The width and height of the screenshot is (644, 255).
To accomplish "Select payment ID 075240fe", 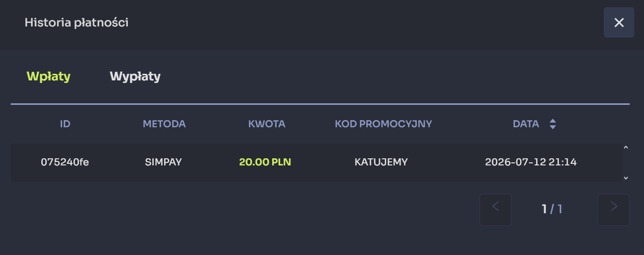I will (x=65, y=162).
